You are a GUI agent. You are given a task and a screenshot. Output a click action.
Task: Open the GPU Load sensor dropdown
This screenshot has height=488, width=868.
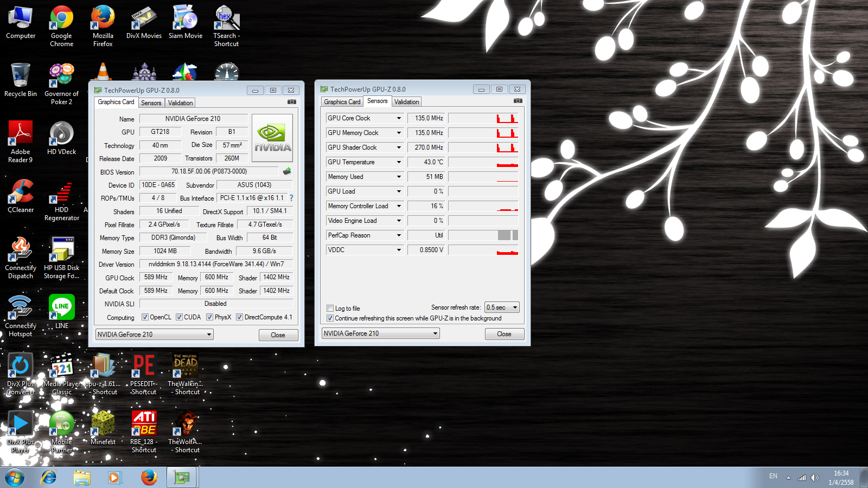(x=399, y=191)
